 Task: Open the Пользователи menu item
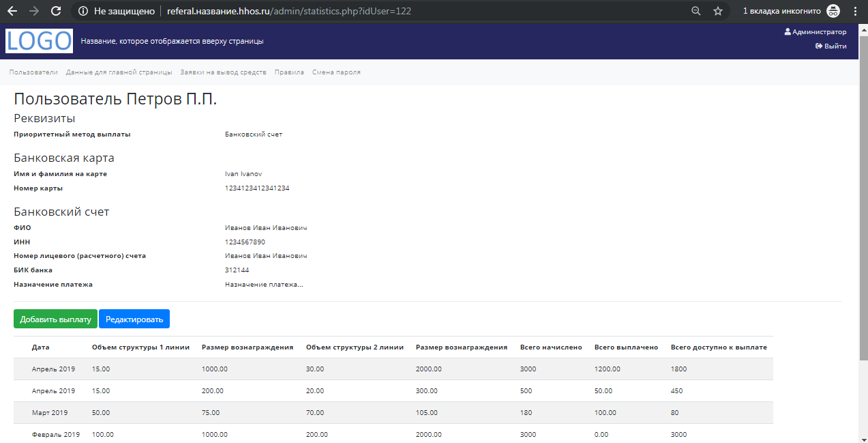click(33, 72)
